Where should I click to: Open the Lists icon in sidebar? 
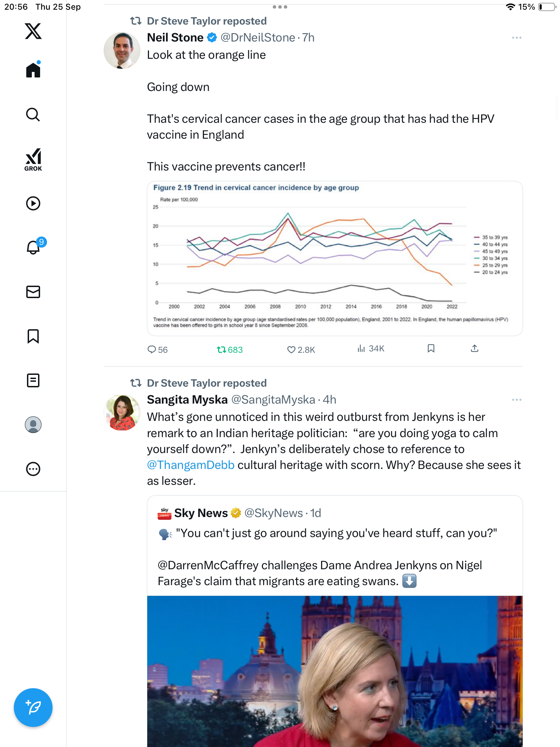(x=33, y=380)
